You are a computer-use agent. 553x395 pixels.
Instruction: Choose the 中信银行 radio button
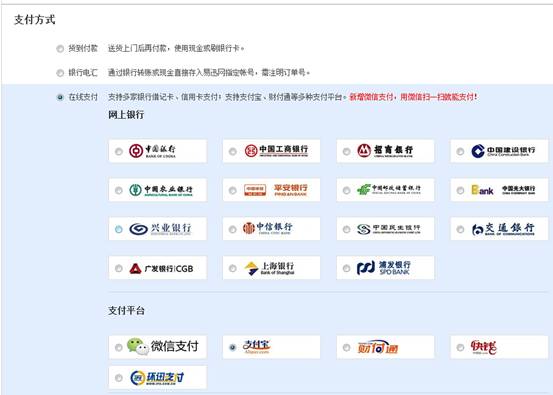coord(232,230)
